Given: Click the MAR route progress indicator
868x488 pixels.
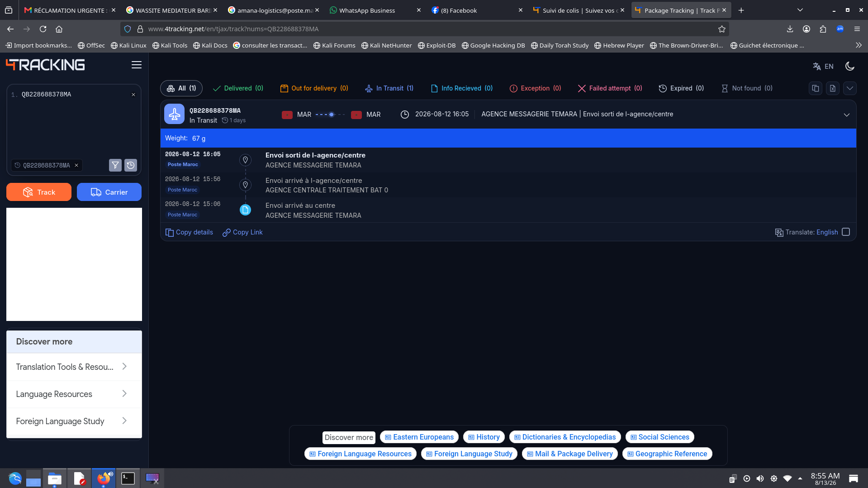Looking at the screenshot, I should click(331, 115).
